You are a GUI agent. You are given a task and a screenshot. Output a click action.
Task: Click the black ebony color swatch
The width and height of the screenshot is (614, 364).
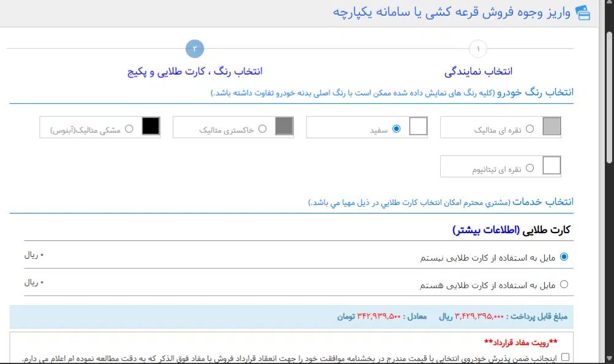click(151, 127)
